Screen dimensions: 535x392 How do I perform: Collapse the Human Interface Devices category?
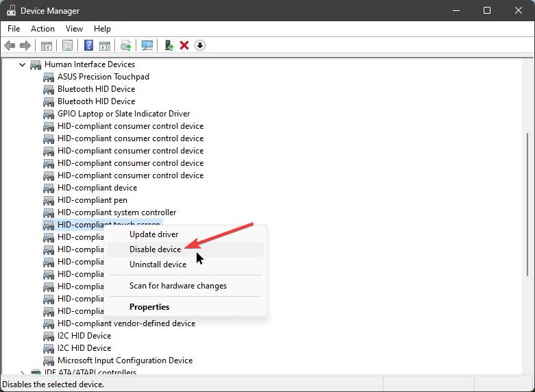pos(22,64)
